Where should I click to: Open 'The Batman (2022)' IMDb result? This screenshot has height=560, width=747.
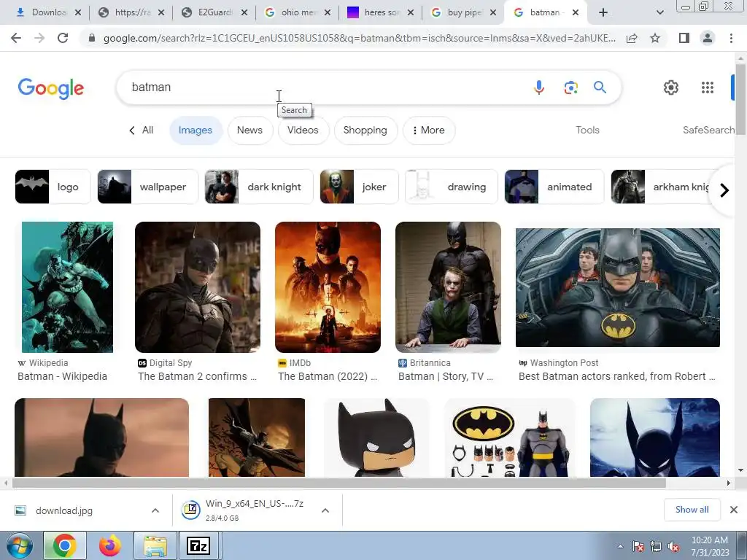point(328,377)
